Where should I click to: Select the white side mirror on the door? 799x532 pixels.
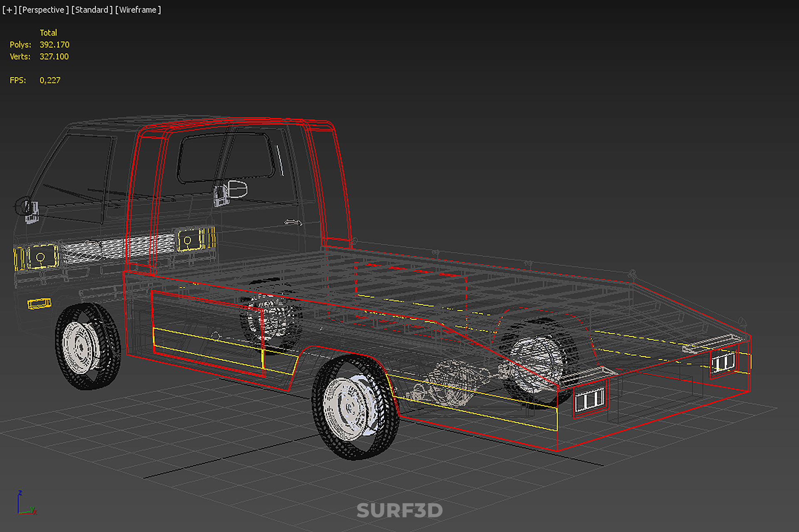click(237, 189)
